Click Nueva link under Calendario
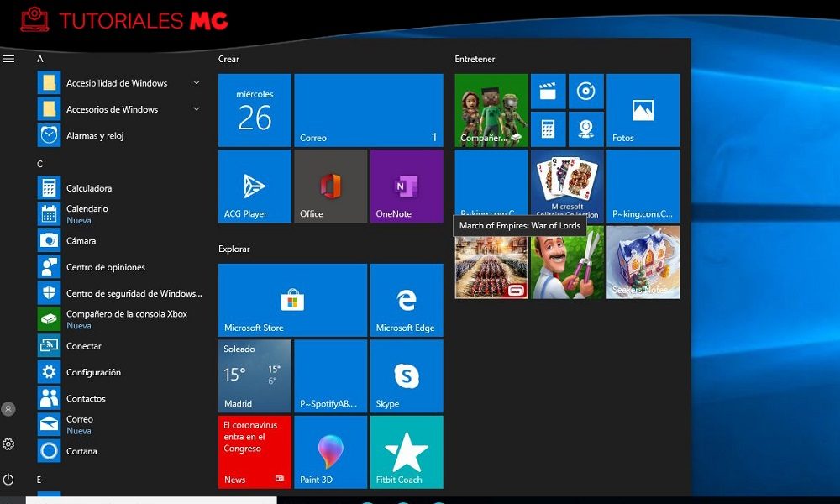840x504 pixels. pyautogui.click(x=81, y=219)
